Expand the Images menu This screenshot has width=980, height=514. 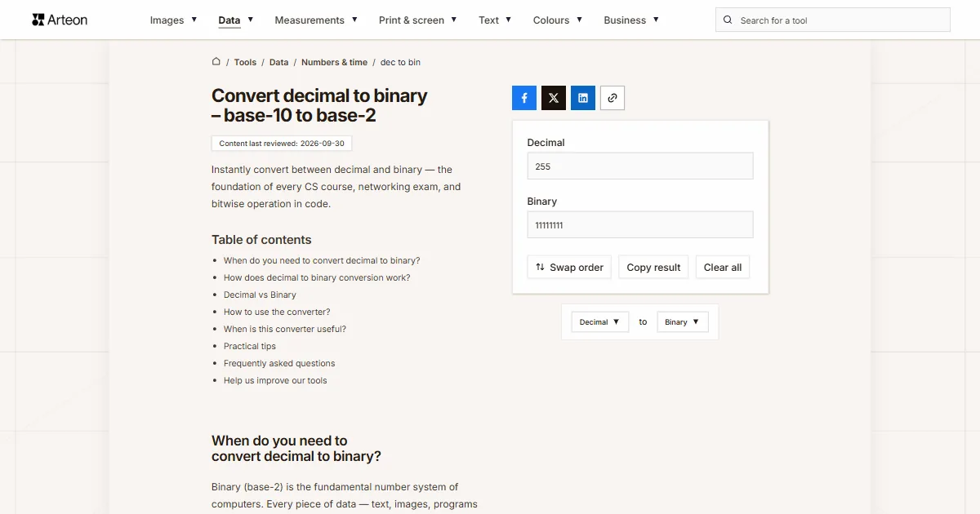(174, 20)
